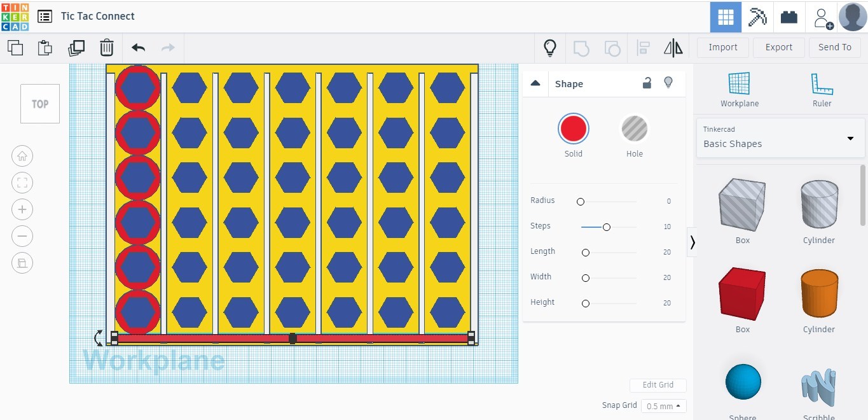Open the Basic Shapes category dropdown
The height and width of the screenshot is (420, 868).
click(780, 137)
